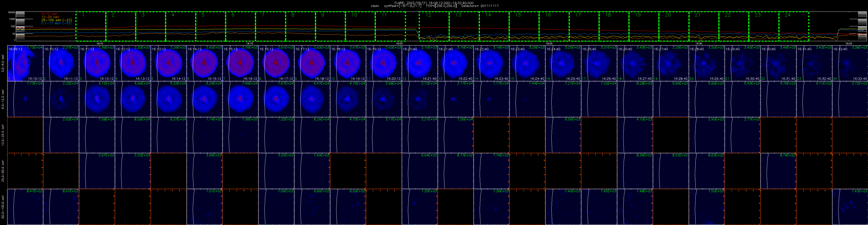Open the 50-100 keV image labeled 1.01E+03
Image resolution: width=868 pixels, height=225 pixels.
click(204, 207)
